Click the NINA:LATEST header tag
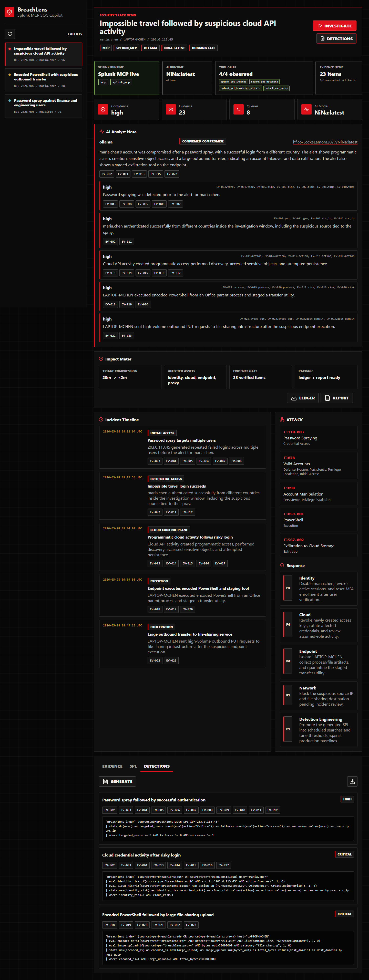The image size is (369, 980). (x=174, y=48)
